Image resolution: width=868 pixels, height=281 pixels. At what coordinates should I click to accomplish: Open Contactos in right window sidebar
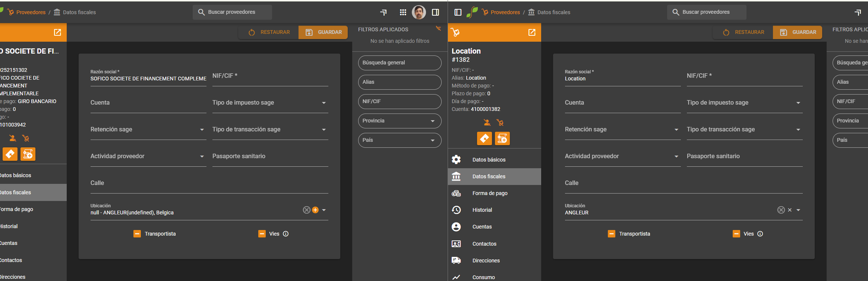(494, 244)
